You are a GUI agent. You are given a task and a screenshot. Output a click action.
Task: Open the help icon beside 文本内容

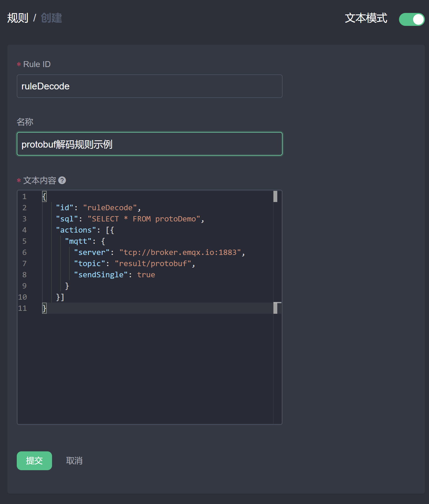[62, 180]
